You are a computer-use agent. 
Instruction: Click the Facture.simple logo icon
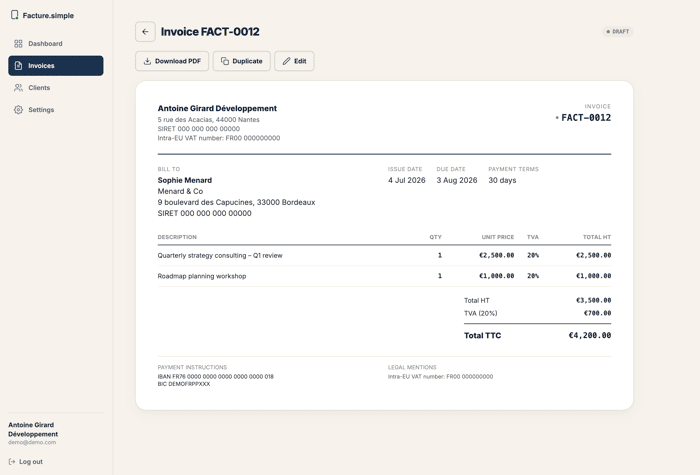tap(14, 15)
